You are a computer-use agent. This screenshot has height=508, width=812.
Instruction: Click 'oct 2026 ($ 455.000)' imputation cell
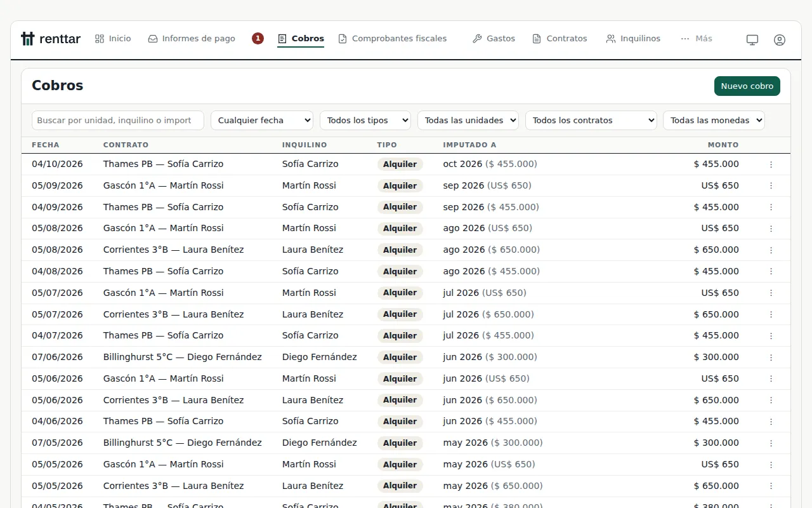[490, 164]
